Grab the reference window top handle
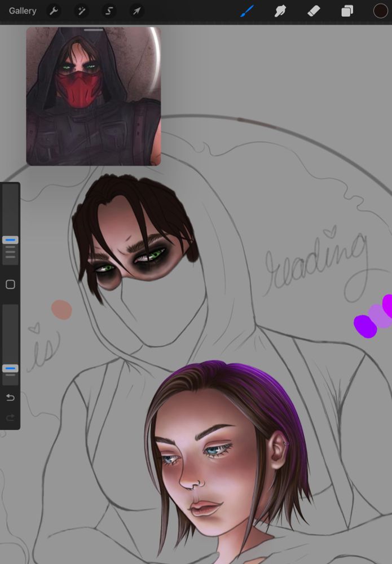Screen dimensions: 392x564 pos(94,30)
